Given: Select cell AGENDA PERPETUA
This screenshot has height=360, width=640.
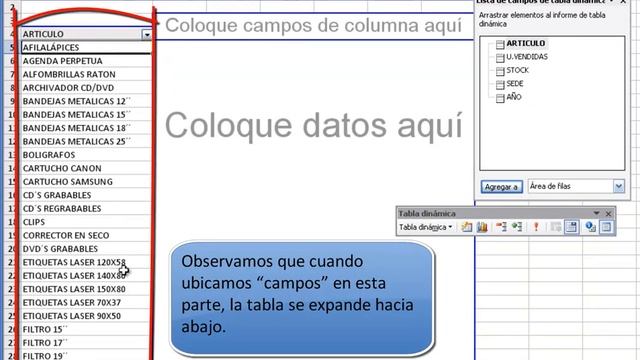Looking at the screenshot, I should coord(86,61).
